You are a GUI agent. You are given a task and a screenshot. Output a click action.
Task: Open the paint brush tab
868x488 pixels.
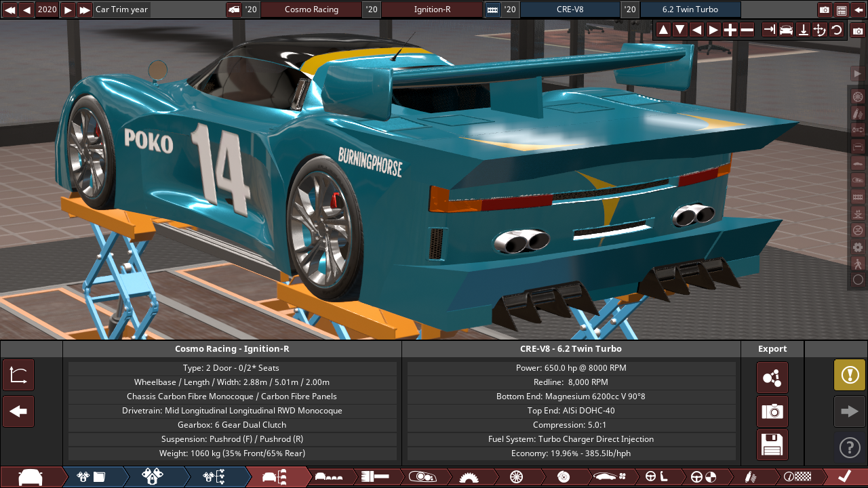375,476
